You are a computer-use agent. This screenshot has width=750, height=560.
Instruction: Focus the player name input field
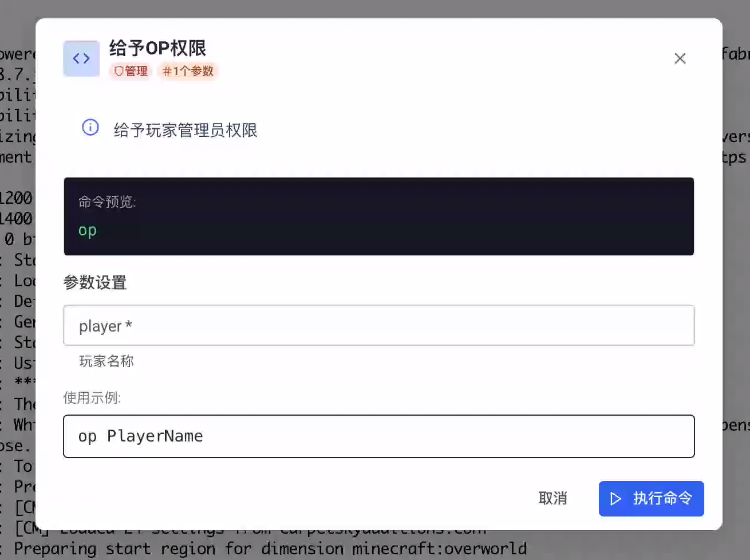[379, 325]
